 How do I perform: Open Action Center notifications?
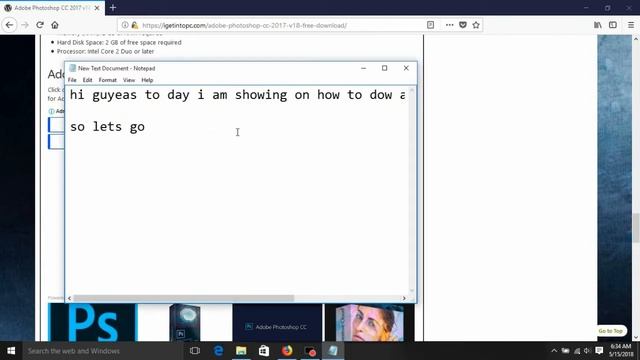click(599, 351)
